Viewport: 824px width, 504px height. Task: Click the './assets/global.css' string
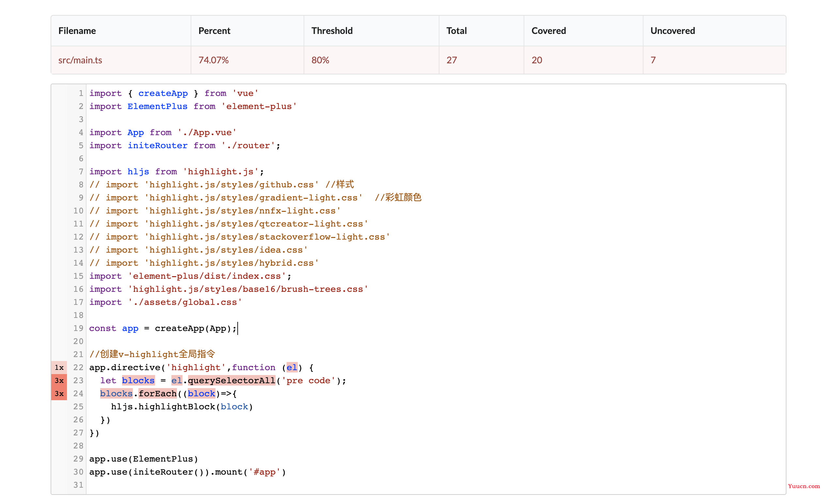coord(184,302)
